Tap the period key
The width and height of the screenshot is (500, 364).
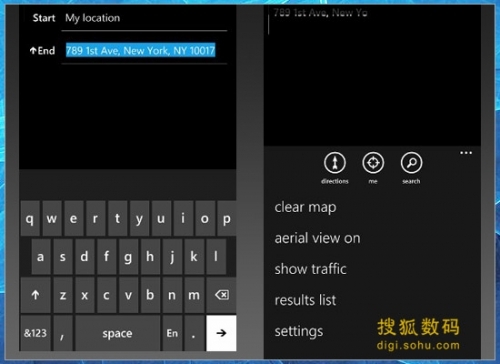(194, 333)
